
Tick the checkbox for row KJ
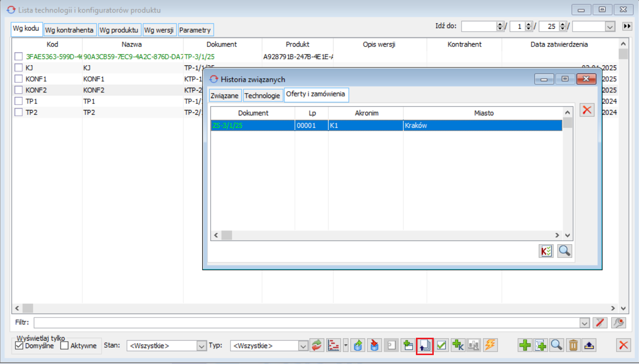pyautogui.click(x=18, y=67)
